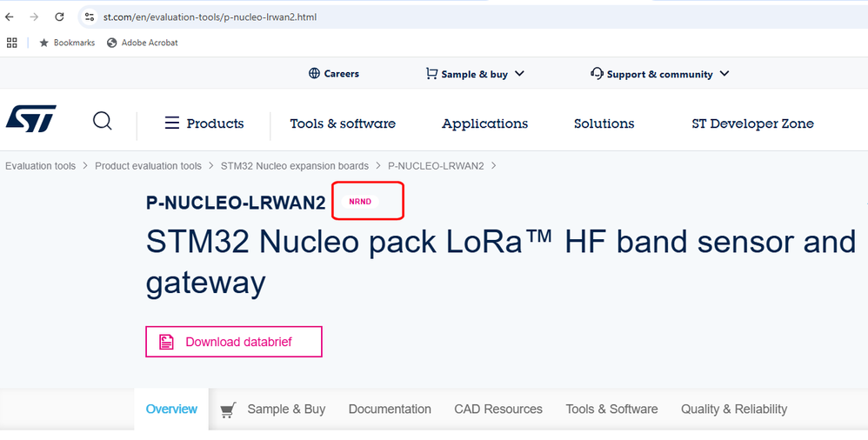Navigate to Product evaluation tools breadcrumb

[x=149, y=166]
